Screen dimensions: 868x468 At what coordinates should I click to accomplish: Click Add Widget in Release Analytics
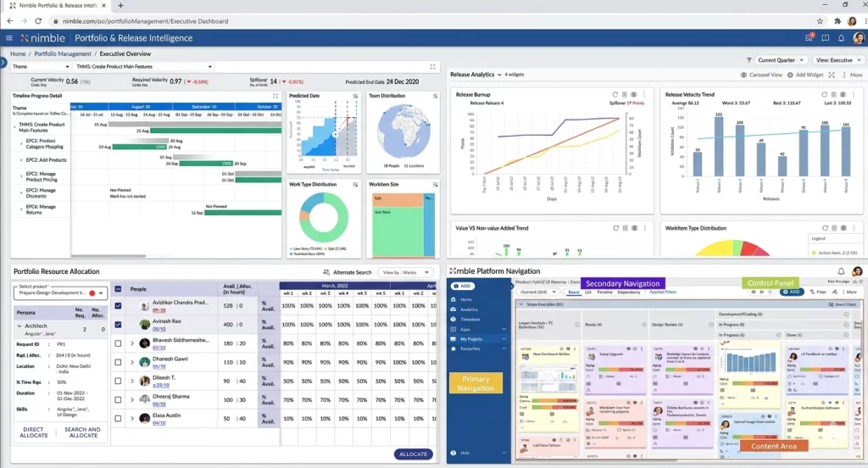(x=805, y=75)
